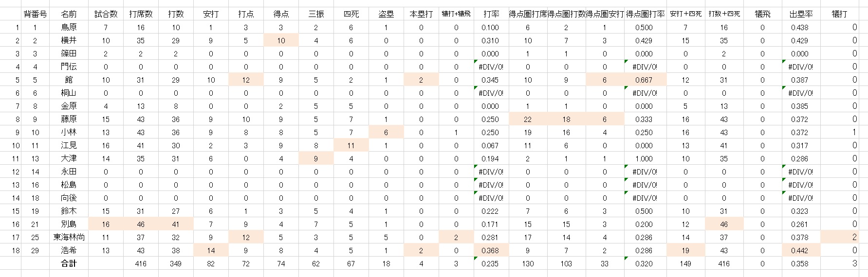Select the name cell 鈴木
This screenshot has width=868, height=277.
pos(69,211)
